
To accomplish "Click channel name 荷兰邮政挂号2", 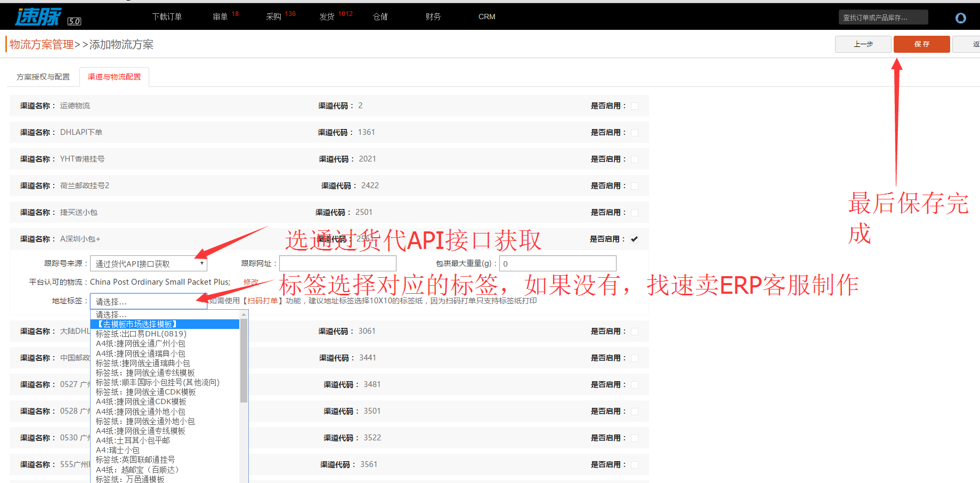I will click(84, 186).
